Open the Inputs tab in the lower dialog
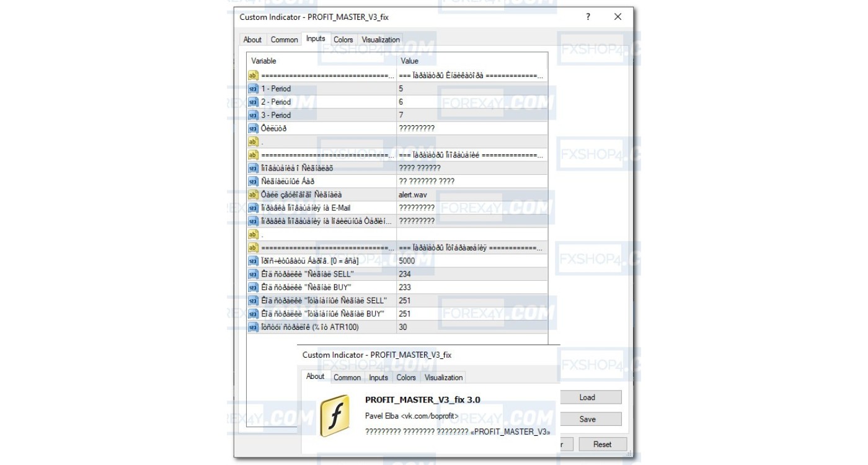 [378, 378]
